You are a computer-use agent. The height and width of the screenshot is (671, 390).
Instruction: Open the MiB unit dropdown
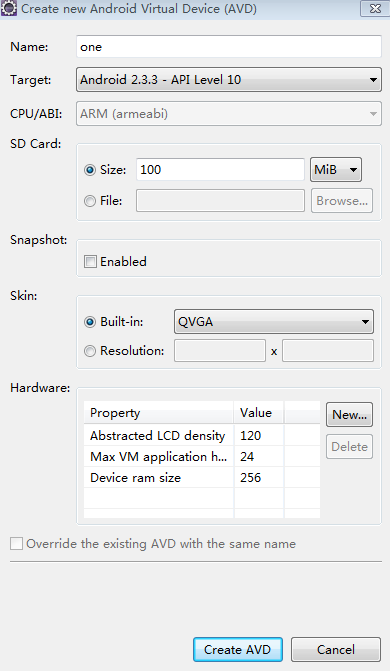click(336, 169)
